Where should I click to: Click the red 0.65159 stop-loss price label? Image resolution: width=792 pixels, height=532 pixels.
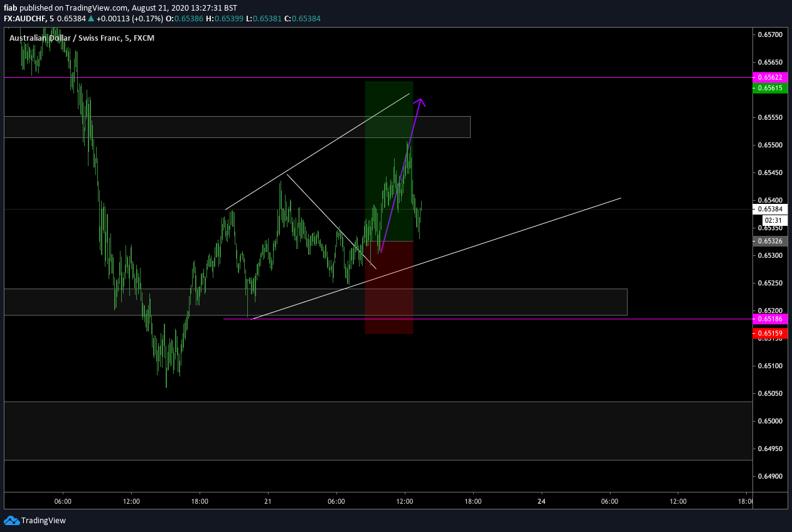pyautogui.click(x=769, y=333)
